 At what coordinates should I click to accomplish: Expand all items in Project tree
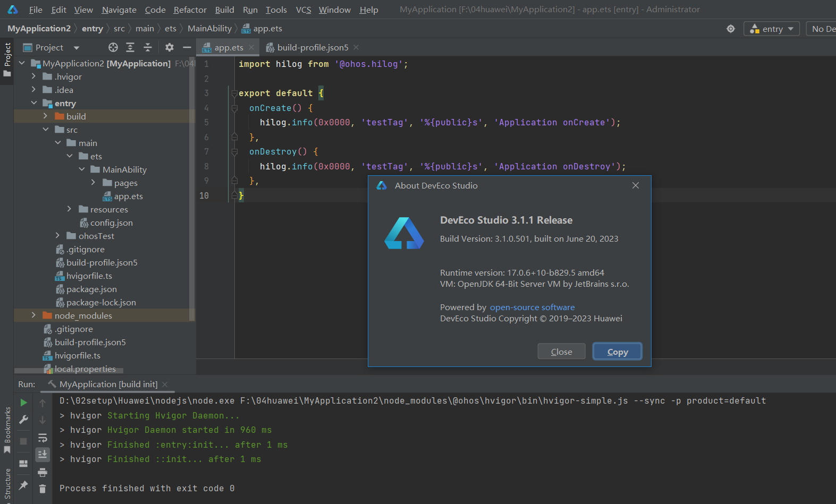[130, 47]
